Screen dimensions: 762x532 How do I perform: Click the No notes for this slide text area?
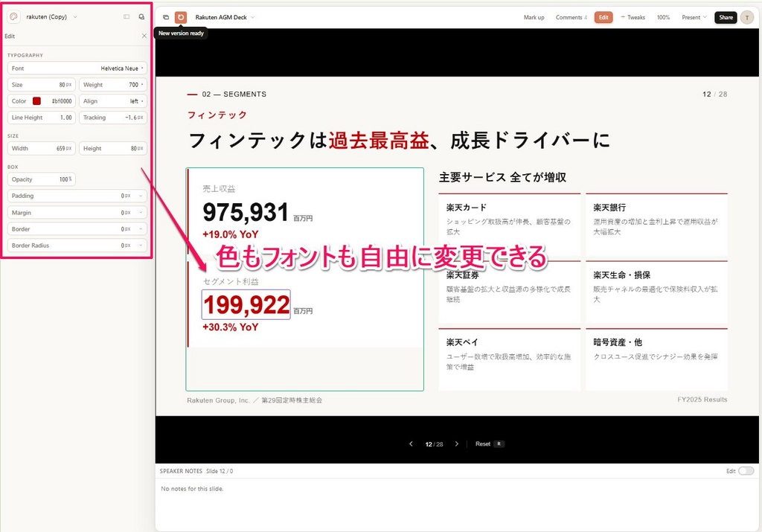point(193,489)
